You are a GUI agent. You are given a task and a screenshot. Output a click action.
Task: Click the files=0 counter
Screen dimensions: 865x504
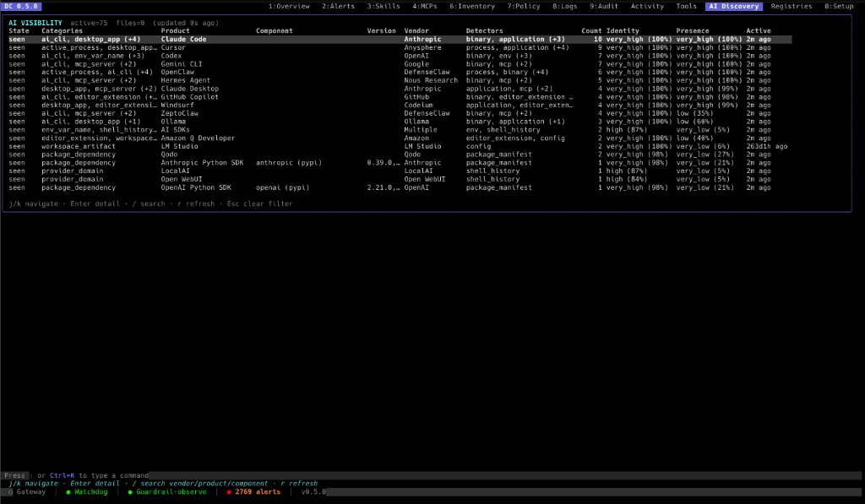(130, 23)
